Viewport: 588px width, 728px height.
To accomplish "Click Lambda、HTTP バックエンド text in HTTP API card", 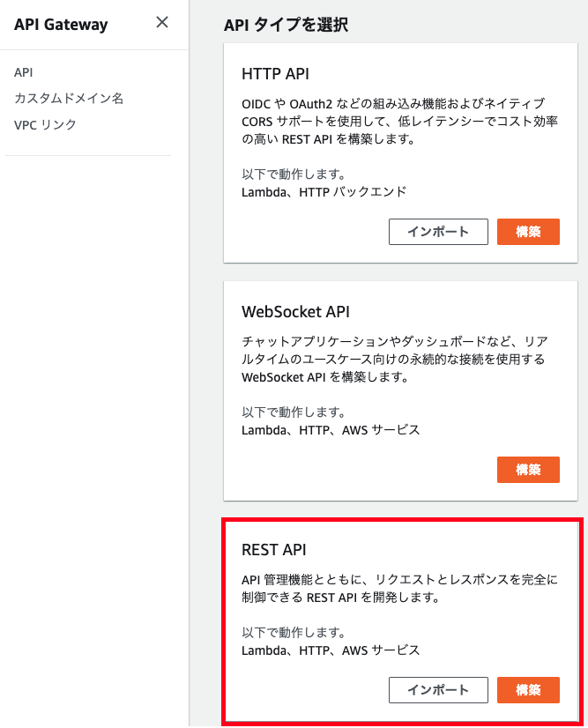I will [x=324, y=192].
